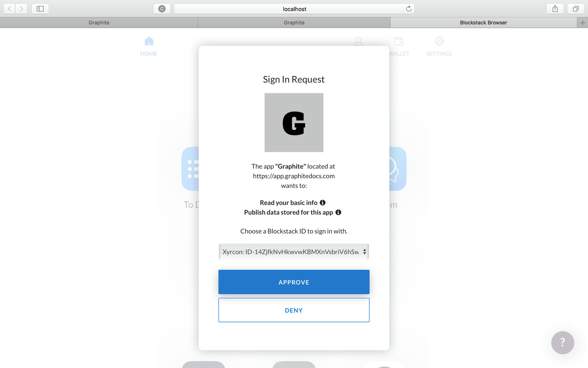The image size is (588, 368).
Task: Toggle the Safari sidebar button
Action: 40,9
